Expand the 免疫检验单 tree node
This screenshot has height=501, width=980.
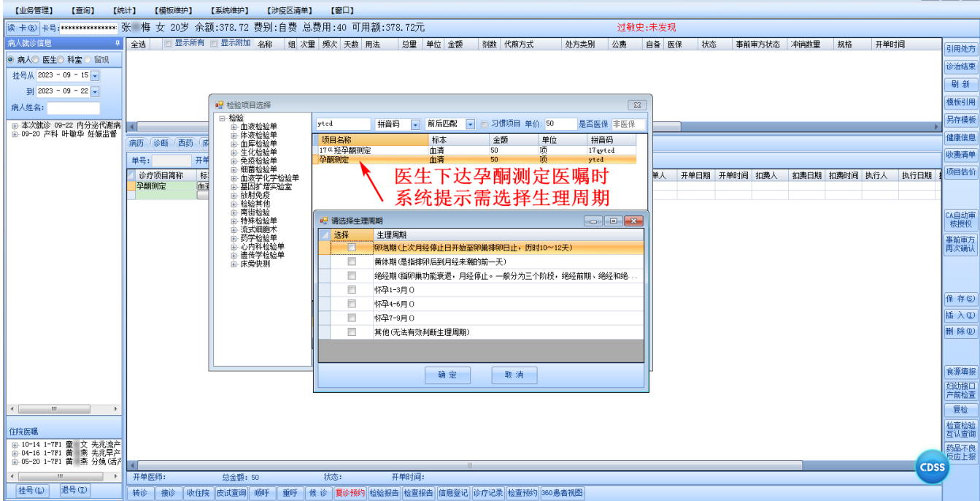click(234, 161)
